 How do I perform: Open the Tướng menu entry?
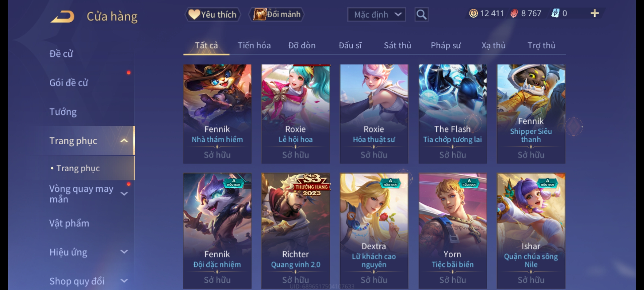(x=63, y=112)
